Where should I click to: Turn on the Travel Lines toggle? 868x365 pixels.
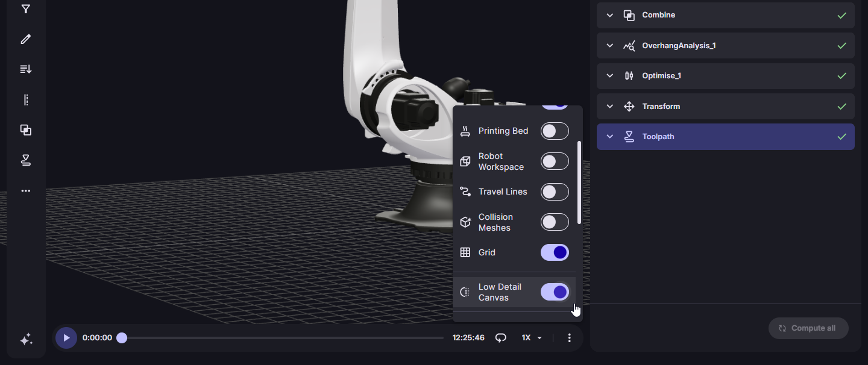pyautogui.click(x=555, y=192)
